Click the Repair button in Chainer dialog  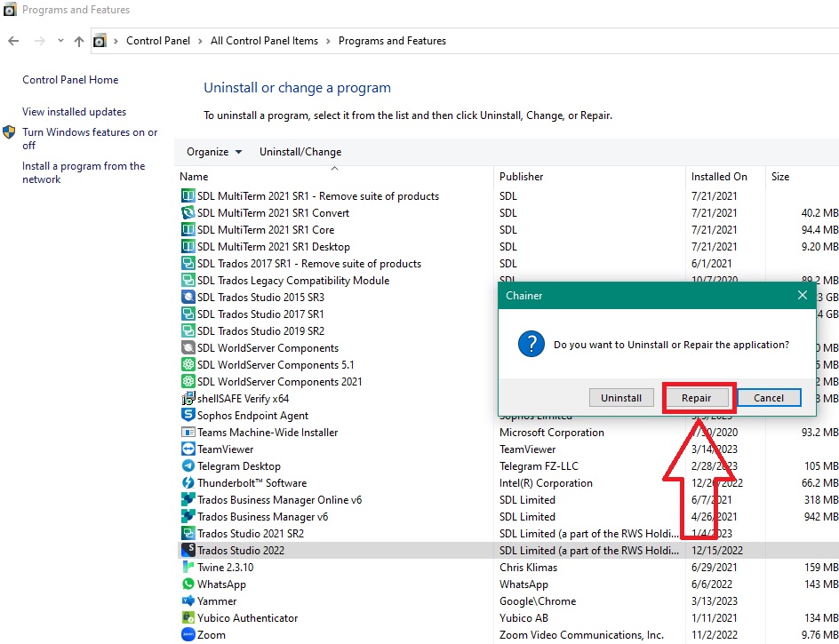tap(696, 398)
